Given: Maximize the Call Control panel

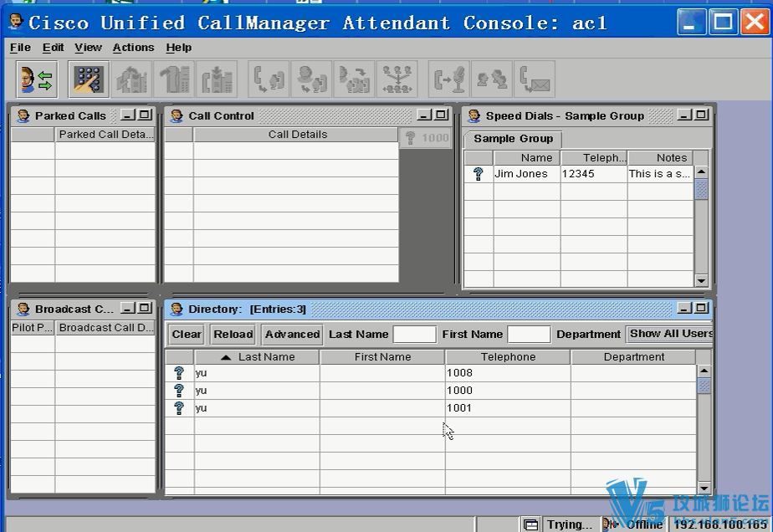Looking at the screenshot, I should [x=441, y=115].
